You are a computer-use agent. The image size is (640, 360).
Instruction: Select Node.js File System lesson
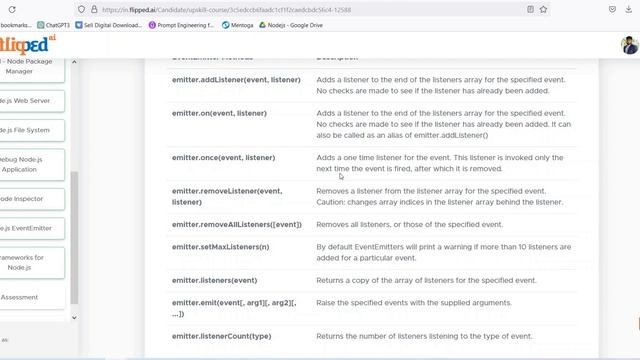pos(31,130)
